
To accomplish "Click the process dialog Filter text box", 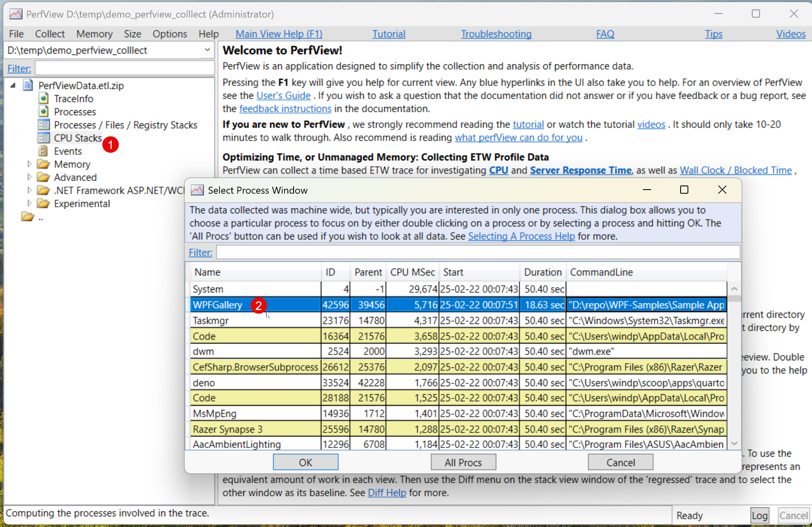I will (x=478, y=252).
